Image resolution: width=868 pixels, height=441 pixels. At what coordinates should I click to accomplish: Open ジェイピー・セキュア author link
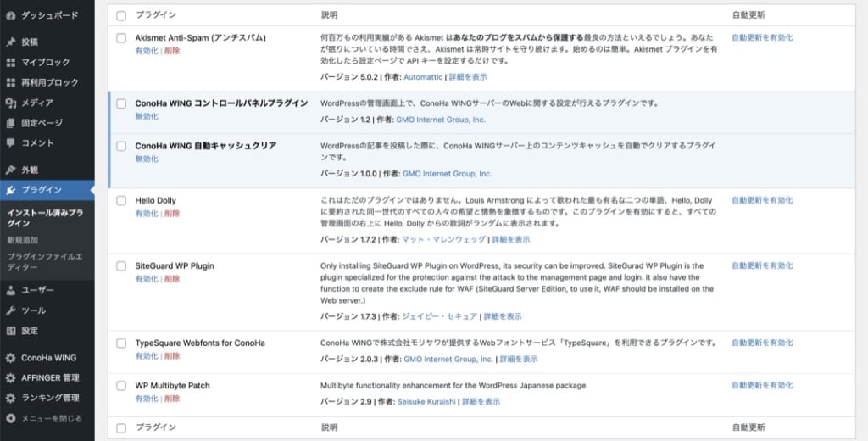pos(440,317)
